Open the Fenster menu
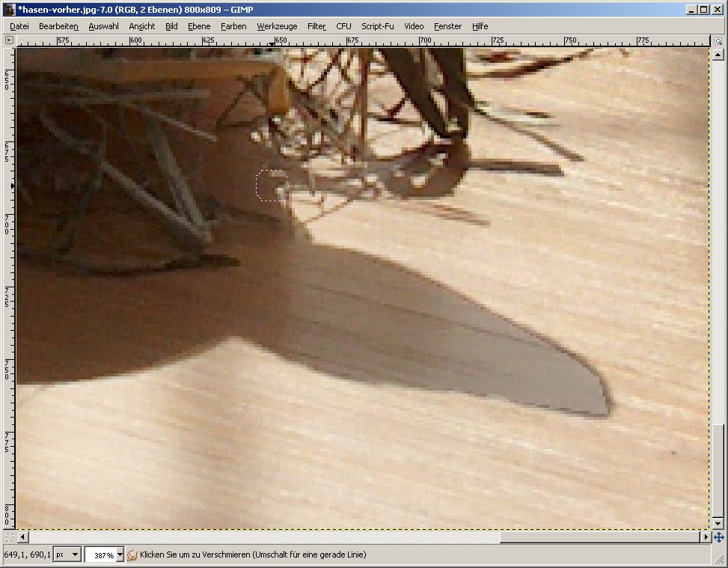The image size is (728, 568). 447,26
